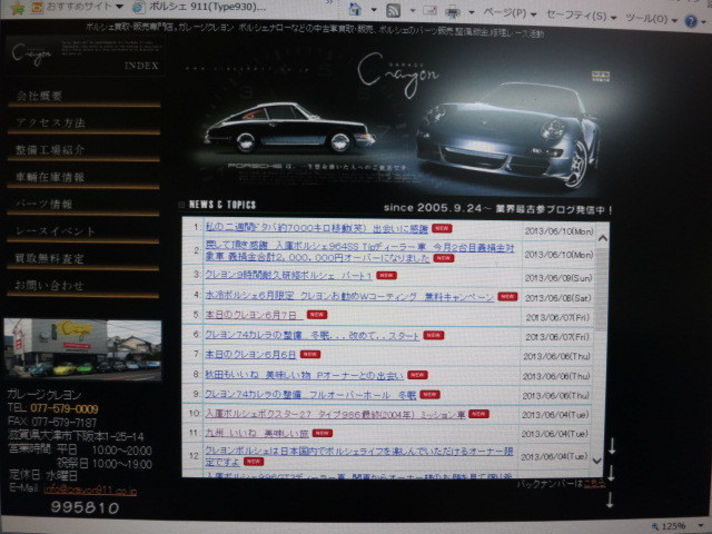Click the Print icon
This screenshot has width=712, height=534.
point(453,12)
